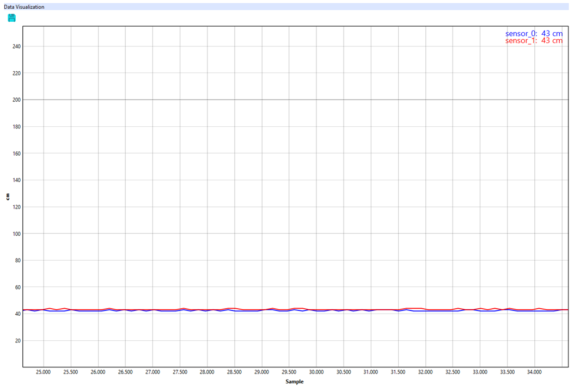Click the 34.000 x-axis tick label

tap(534, 372)
